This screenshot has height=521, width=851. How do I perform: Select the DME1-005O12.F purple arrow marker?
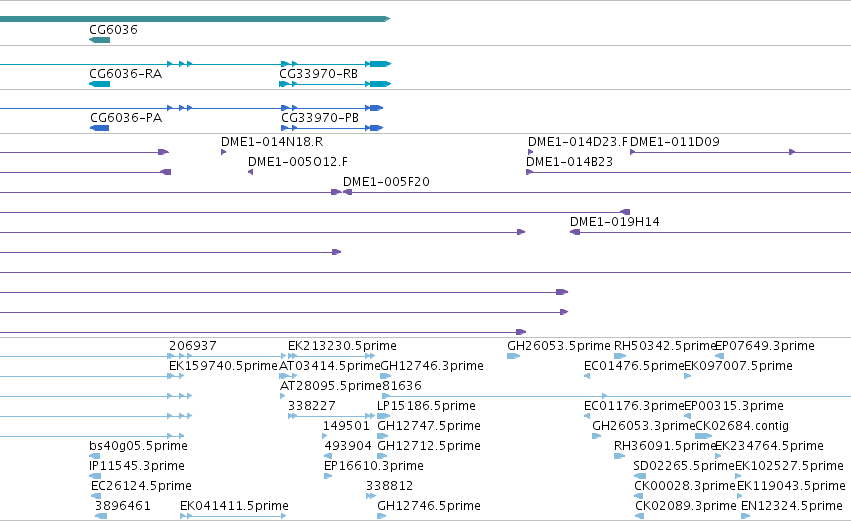pyautogui.click(x=250, y=172)
